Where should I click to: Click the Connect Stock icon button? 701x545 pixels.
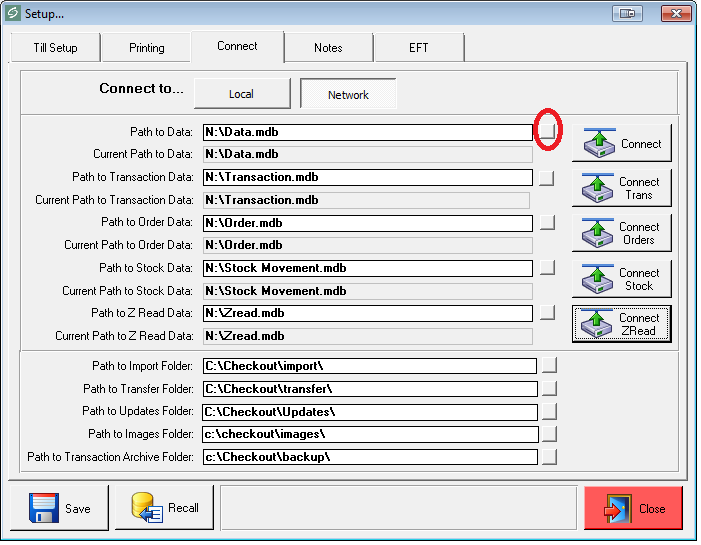tap(621, 279)
